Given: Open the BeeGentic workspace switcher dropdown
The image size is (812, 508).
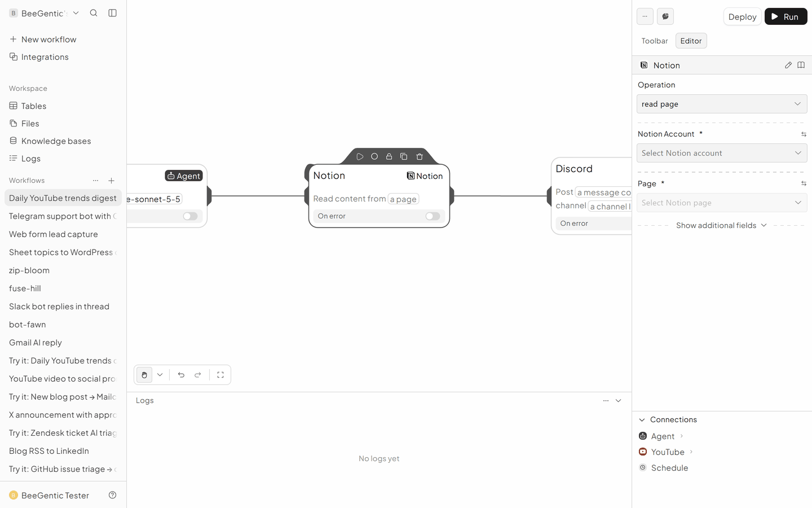Looking at the screenshot, I should (x=44, y=13).
